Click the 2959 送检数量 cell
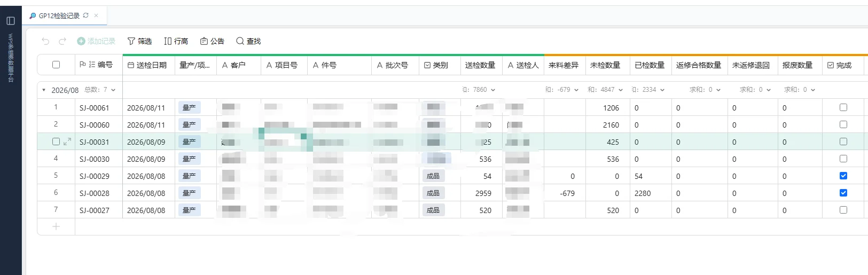868x275 pixels. pos(482,193)
